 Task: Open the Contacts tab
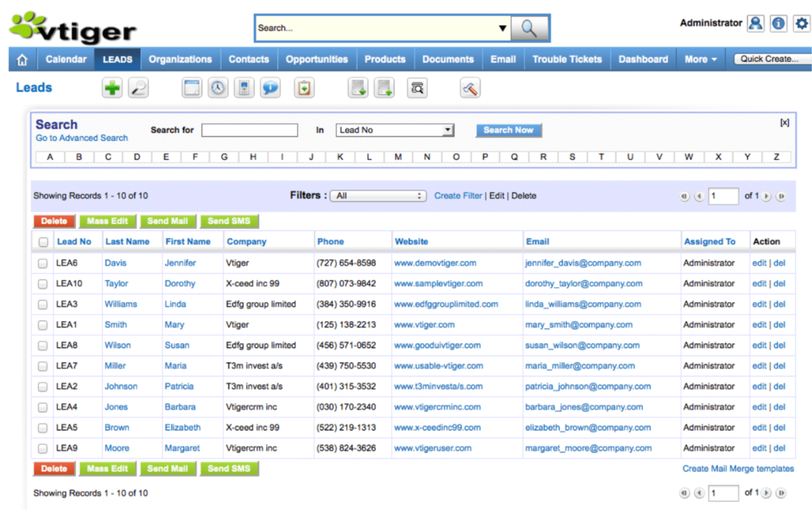pos(249,60)
